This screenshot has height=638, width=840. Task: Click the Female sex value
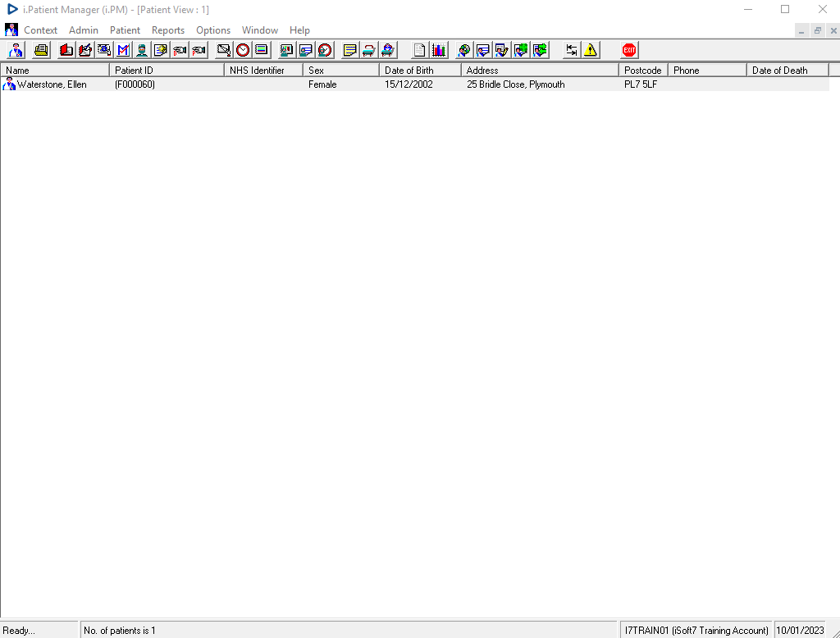[322, 84]
